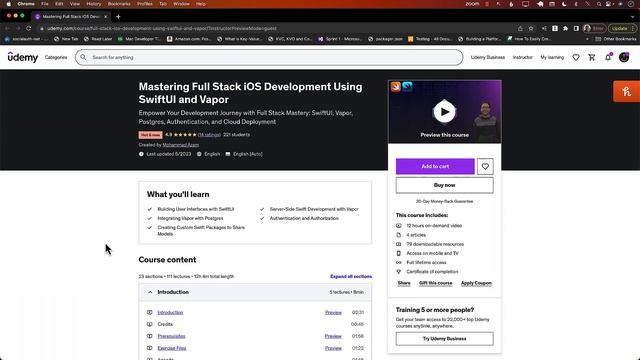The height and width of the screenshot is (360, 640).
Task: Open a new browser tab
Action: click(118, 17)
